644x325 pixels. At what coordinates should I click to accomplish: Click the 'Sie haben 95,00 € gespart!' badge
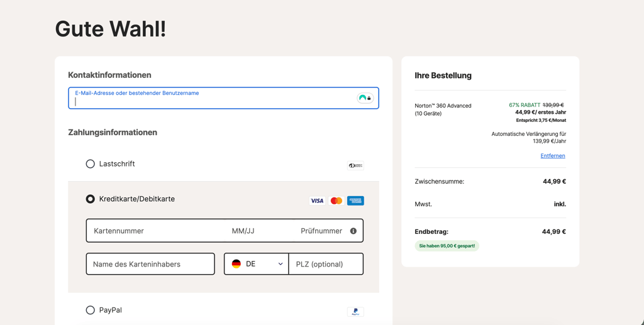(447, 246)
